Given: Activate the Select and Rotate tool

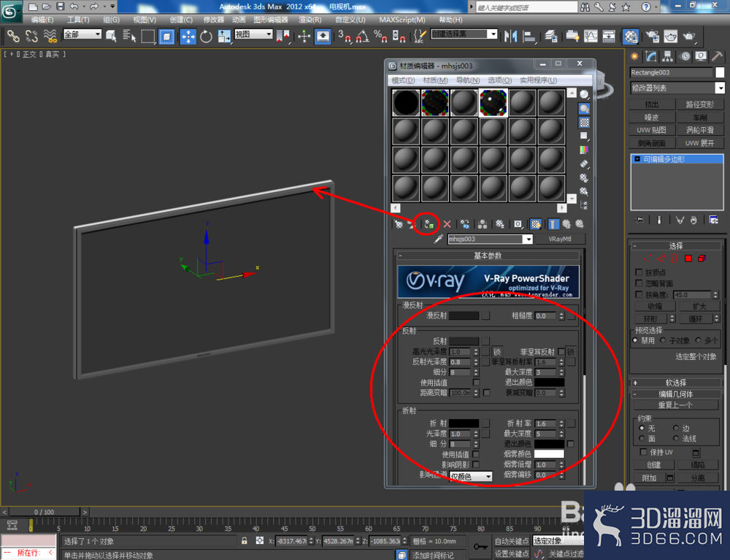Looking at the screenshot, I should click(x=207, y=37).
